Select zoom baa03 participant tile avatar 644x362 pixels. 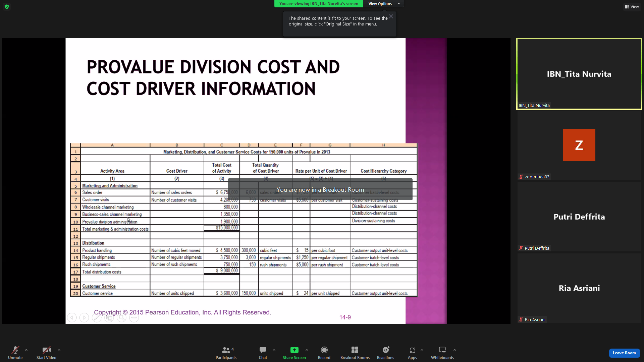[x=579, y=145]
